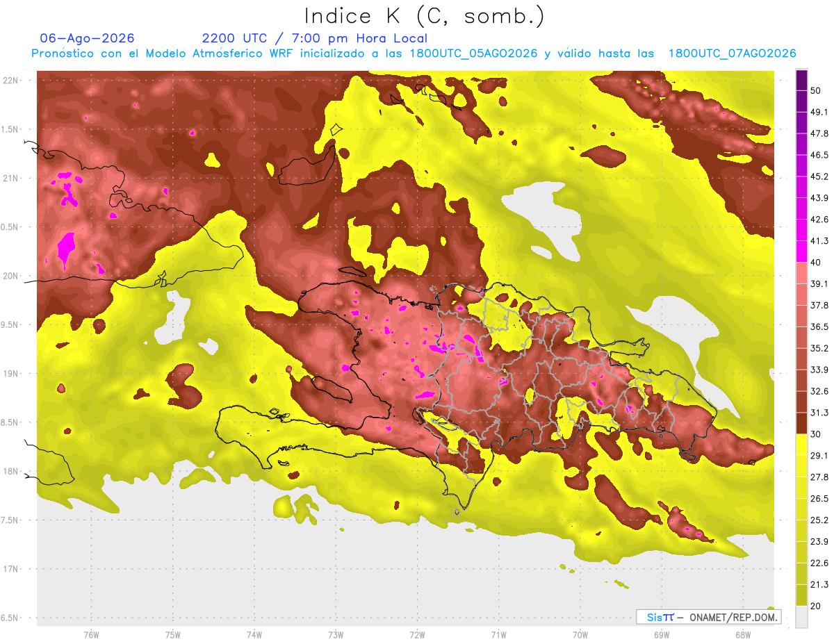
Task: Click the colorbar value 47.8
Action: point(819,133)
